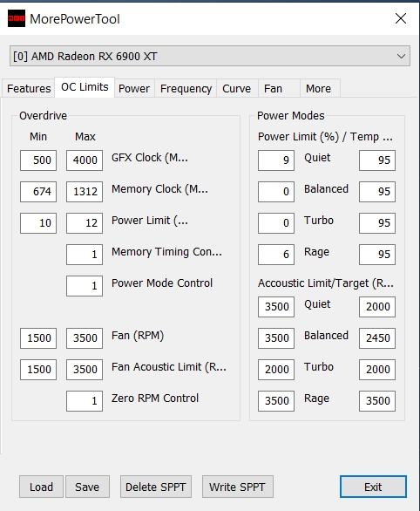Click the Fan Acoustic Limit label
Image resolution: width=420 pixels, height=511 pixels.
tap(169, 367)
